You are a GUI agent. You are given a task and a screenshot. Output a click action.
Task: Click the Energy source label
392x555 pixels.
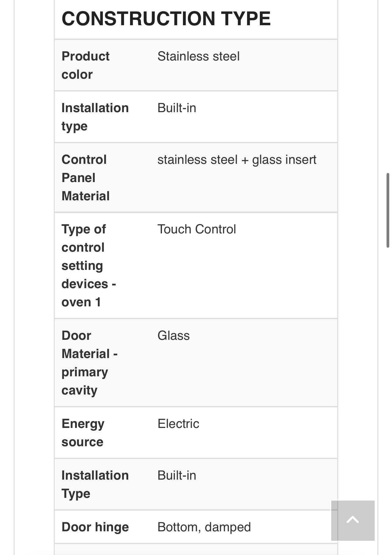(83, 433)
